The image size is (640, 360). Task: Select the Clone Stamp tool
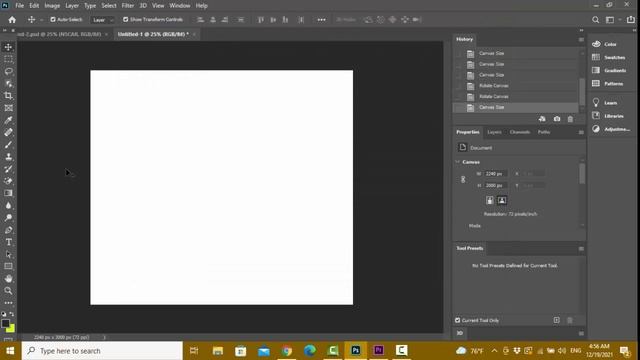8,157
